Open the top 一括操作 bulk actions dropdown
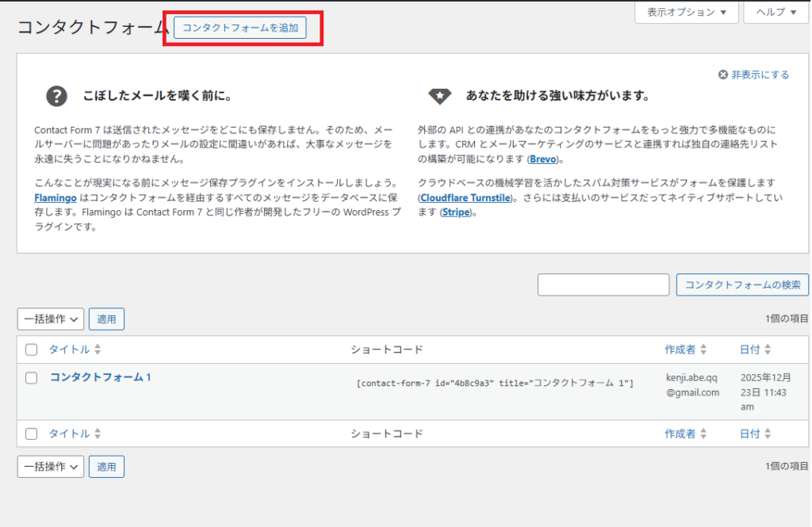 (x=51, y=319)
